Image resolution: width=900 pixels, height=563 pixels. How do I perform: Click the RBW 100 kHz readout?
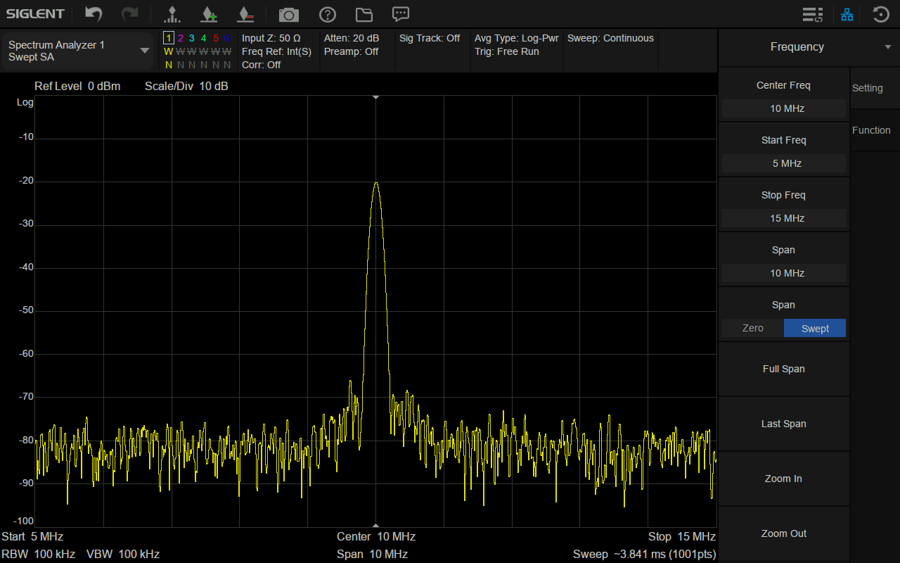pyautogui.click(x=38, y=554)
